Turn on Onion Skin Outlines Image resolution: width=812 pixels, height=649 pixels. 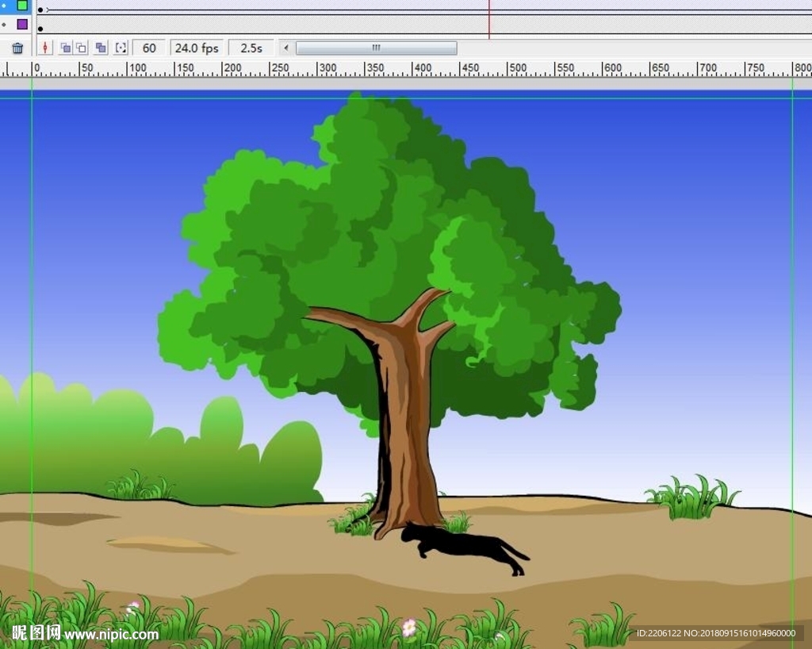(x=81, y=48)
